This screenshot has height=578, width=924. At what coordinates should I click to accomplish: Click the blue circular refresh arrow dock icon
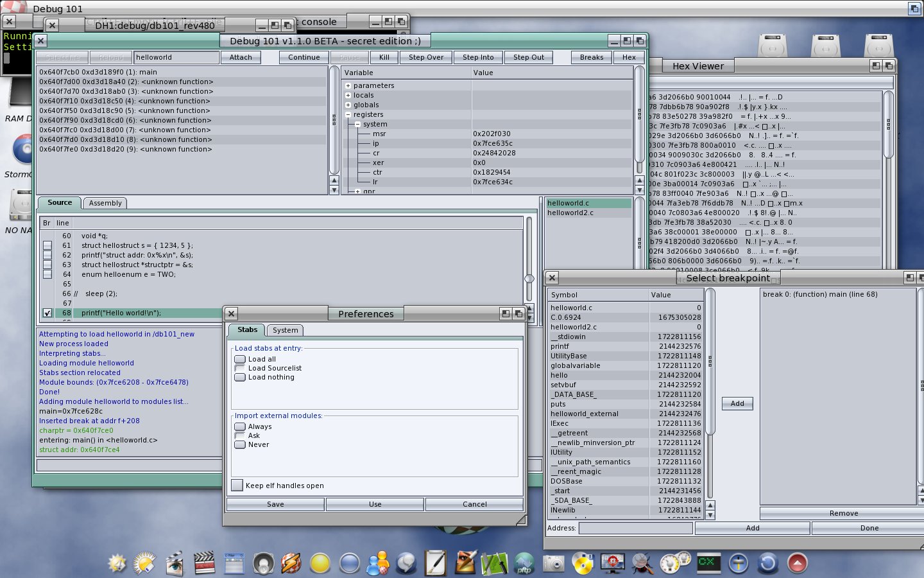pyautogui.click(x=767, y=563)
